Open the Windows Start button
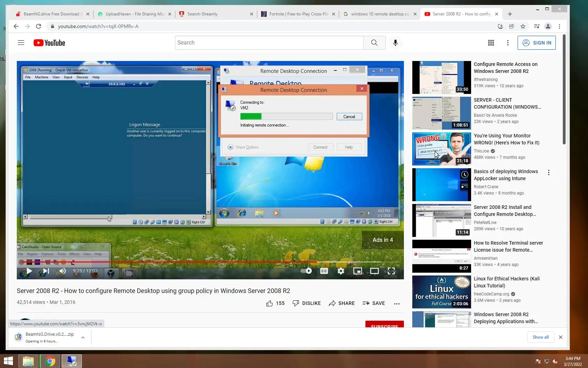 pos(8,361)
